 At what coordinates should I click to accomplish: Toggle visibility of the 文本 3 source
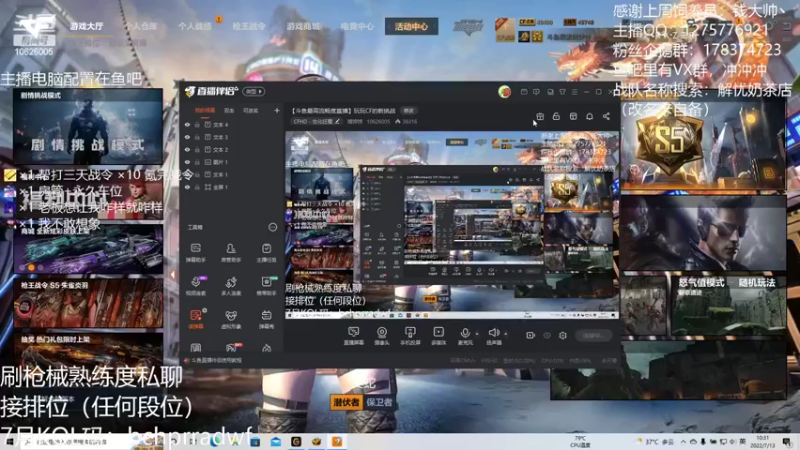point(187,137)
